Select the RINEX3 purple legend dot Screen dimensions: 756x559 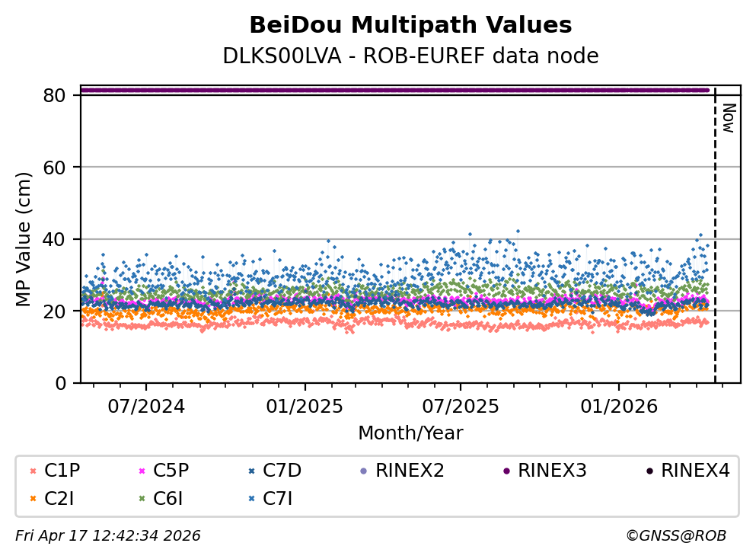(506, 471)
